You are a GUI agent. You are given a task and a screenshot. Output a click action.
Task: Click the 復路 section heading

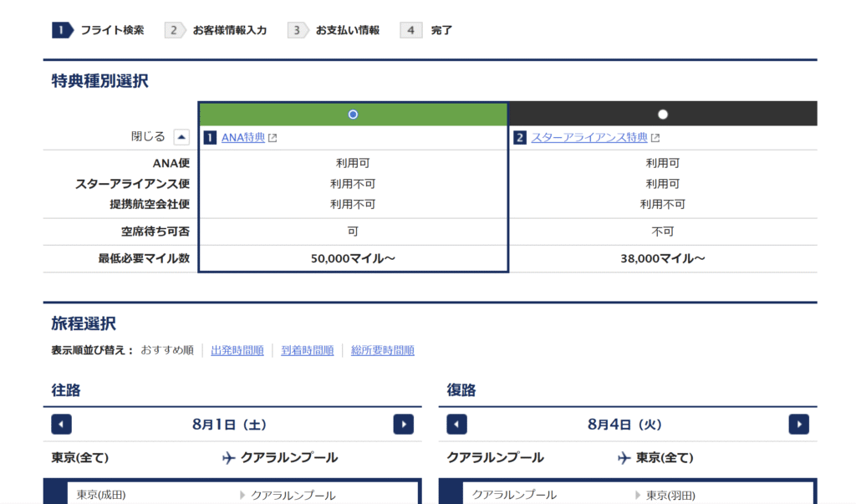461,389
